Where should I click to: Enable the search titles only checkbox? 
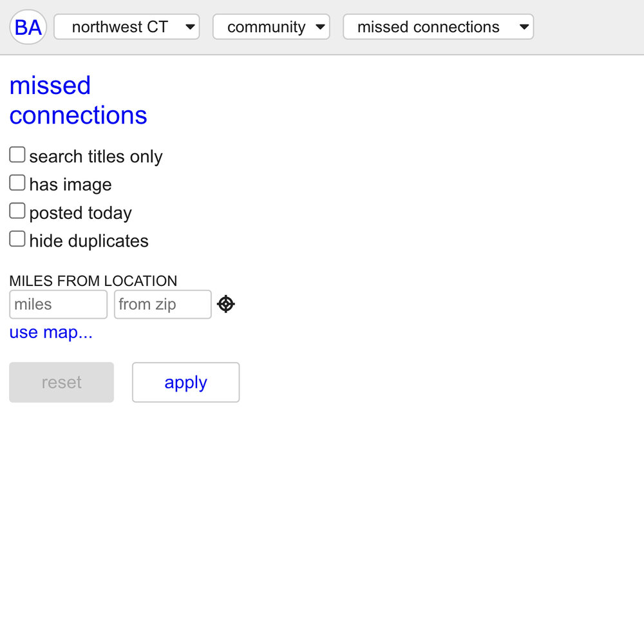tap(17, 155)
